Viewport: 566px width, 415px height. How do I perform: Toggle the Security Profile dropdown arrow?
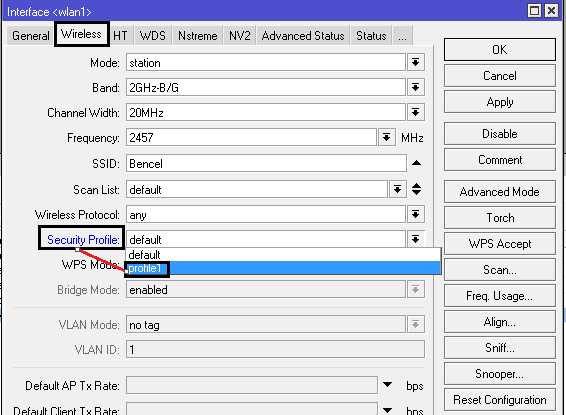coord(415,239)
